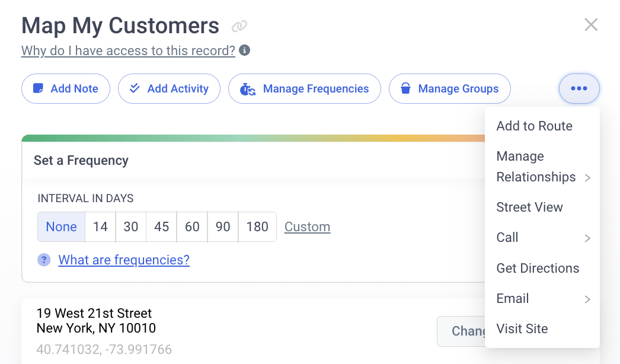Screen dimensions: 620x364
Task: Open Manage Frequencies
Action: (305, 88)
